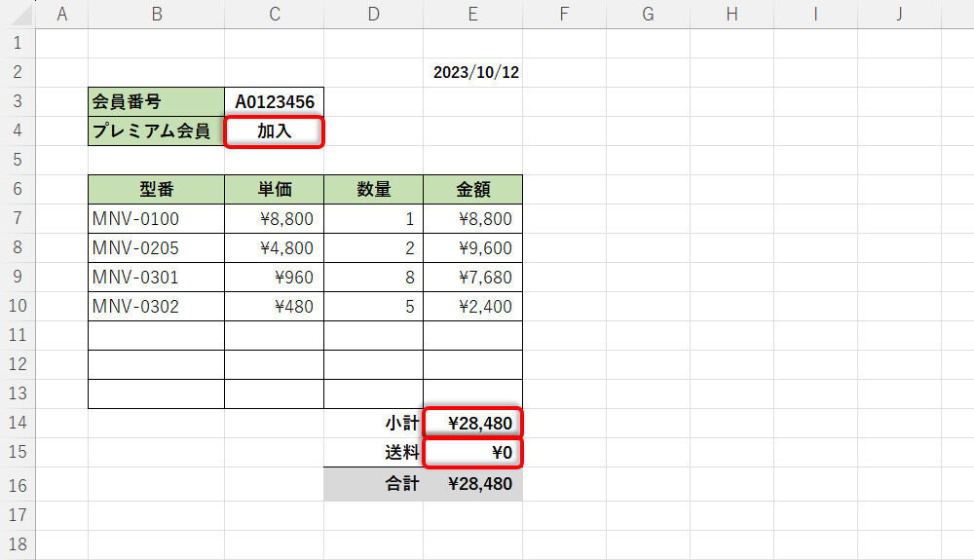The width and height of the screenshot is (974, 560).
Task: Click the 数量 table header
Action: 374,189
